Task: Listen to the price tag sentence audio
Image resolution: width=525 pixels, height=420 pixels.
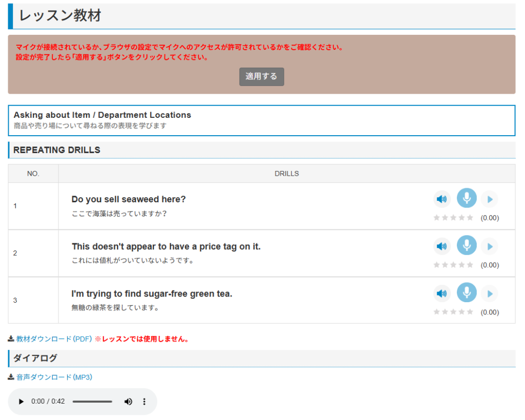Action: [x=441, y=246]
